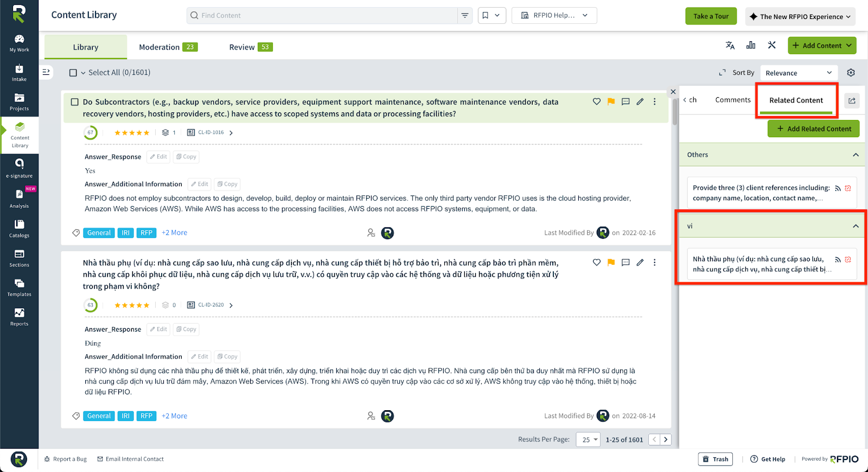The height and width of the screenshot is (472, 868).
Task: Open e-signature in sidebar
Action: coord(19,169)
